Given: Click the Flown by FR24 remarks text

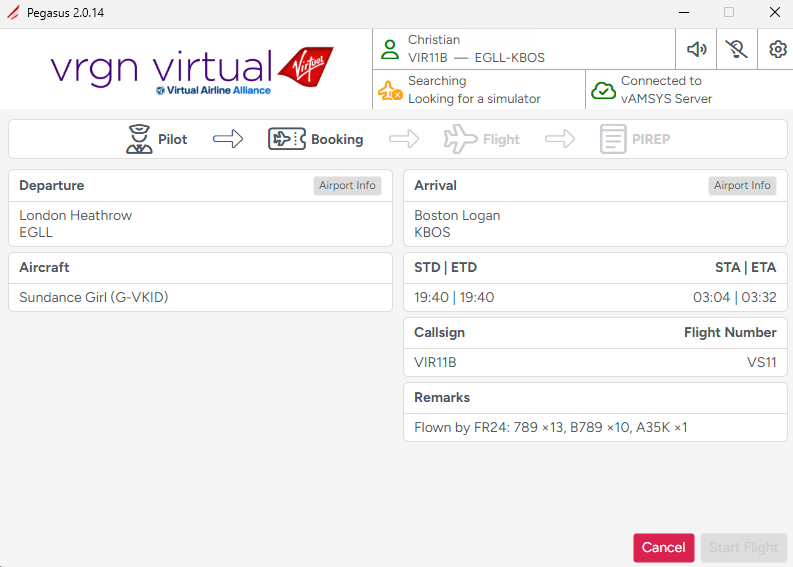Looking at the screenshot, I should click(551, 427).
